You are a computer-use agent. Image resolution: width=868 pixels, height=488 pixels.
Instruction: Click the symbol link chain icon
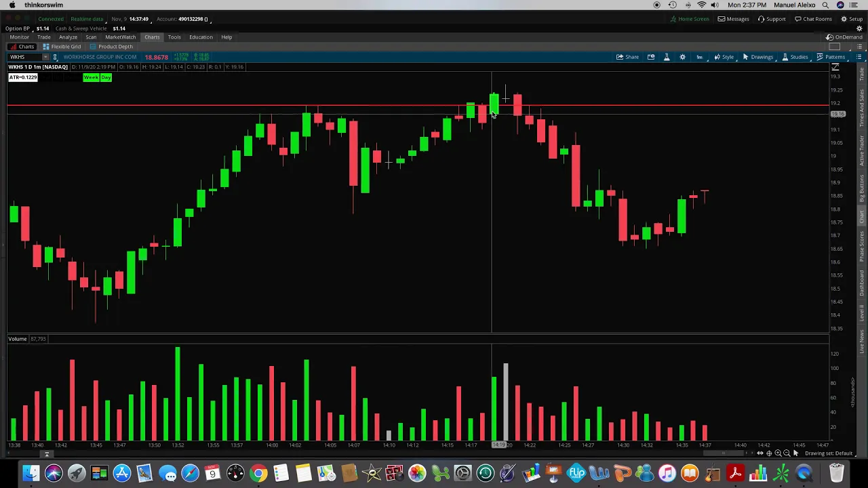(56, 57)
